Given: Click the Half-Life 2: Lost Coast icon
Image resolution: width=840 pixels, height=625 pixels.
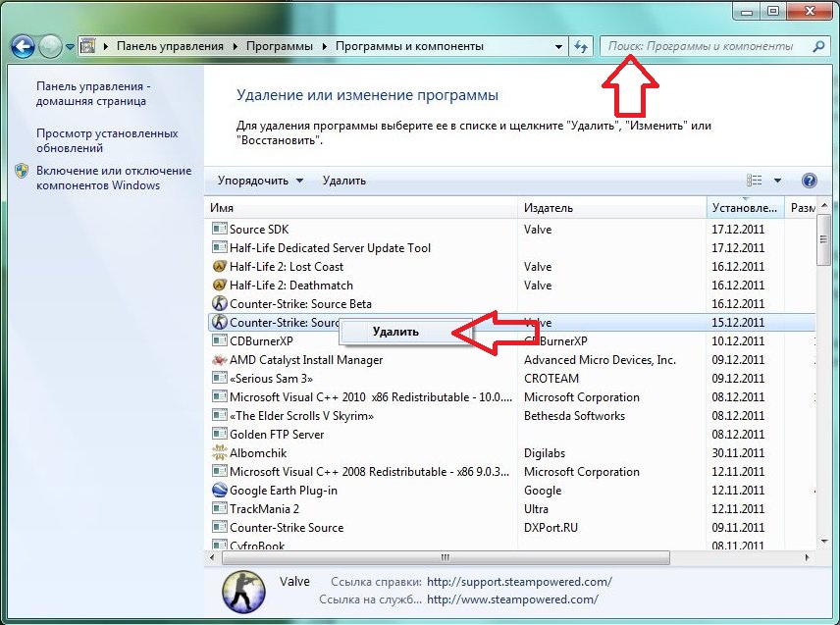Looking at the screenshot, I should (x=220, y=267).
